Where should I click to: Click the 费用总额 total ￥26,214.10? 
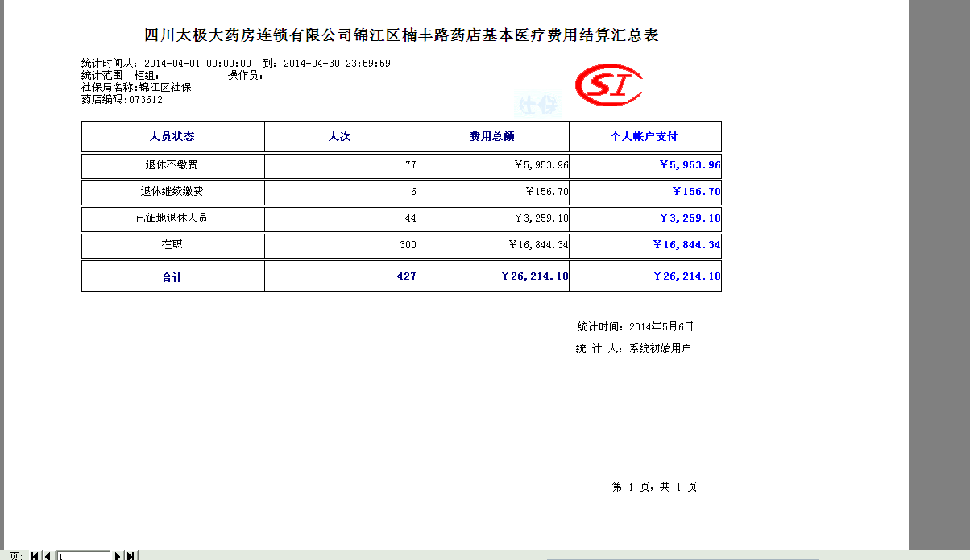[534, 276]
